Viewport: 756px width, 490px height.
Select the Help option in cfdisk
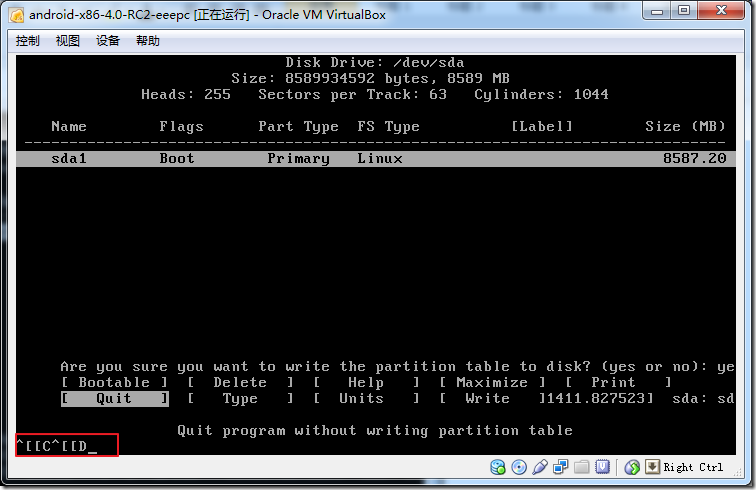click(366, 382)
